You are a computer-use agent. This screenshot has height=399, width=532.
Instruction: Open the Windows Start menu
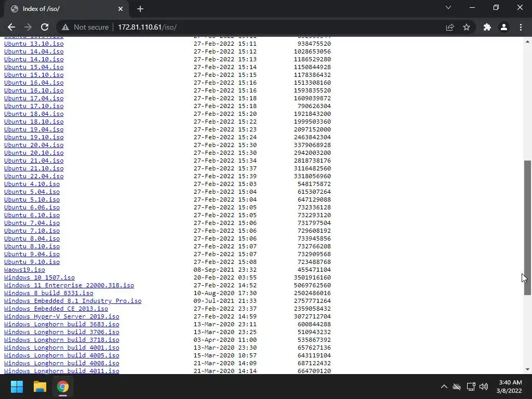[x=17, y=387]
